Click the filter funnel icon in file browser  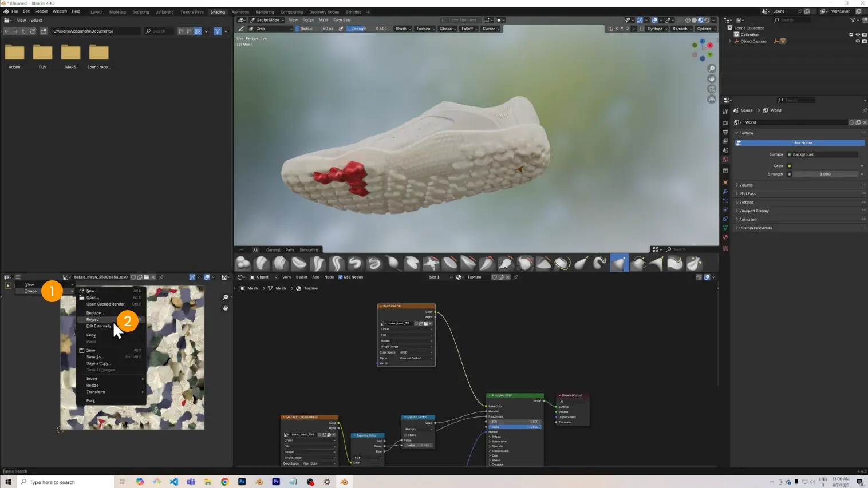pyautogui.click(x=218, y=31)
